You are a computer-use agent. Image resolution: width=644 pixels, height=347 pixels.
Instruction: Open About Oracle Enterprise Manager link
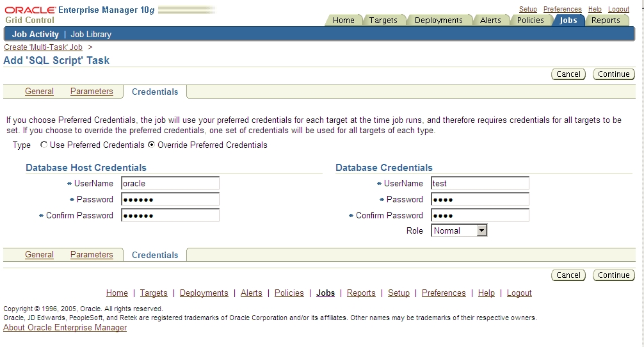(65, 327)
